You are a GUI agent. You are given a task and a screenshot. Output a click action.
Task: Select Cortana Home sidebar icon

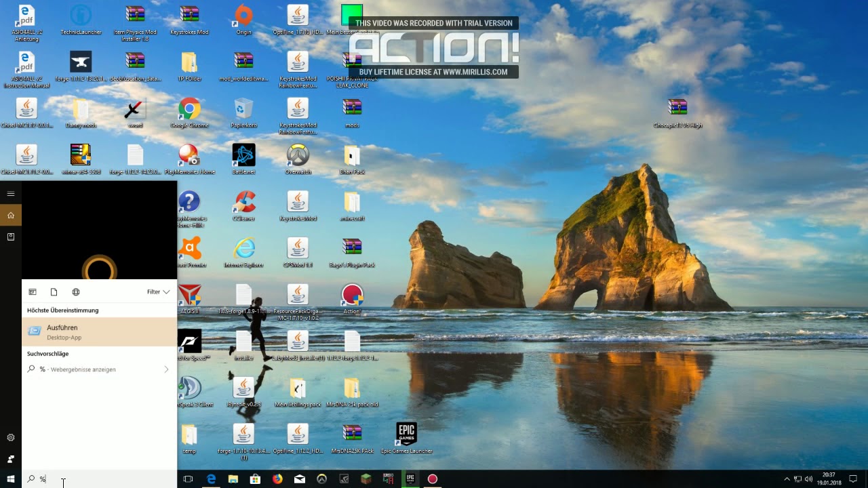(x=11, y=216)
